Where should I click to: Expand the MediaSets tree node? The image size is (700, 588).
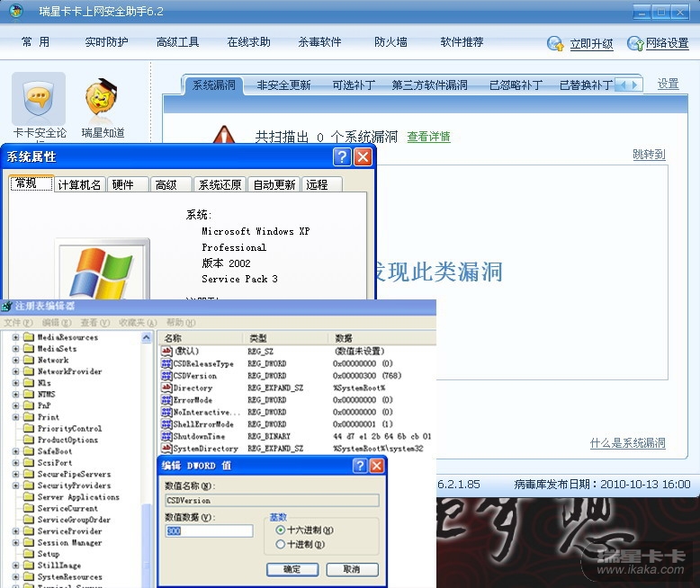click(15, 349)
